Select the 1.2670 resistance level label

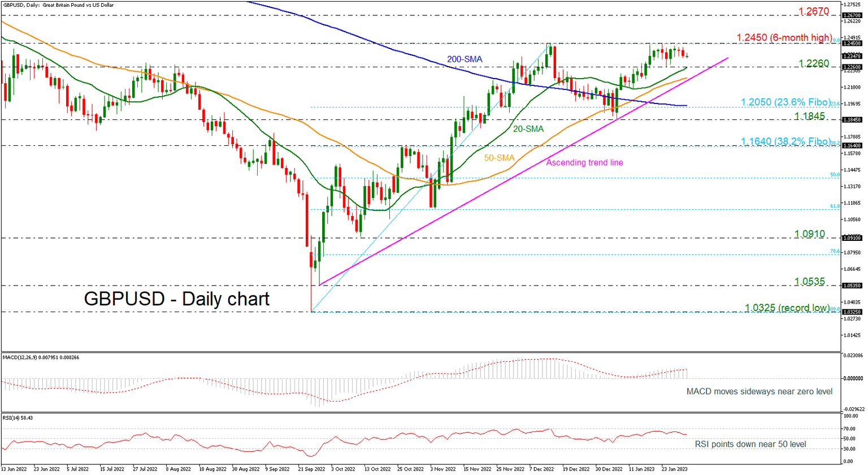coord(814,11)
